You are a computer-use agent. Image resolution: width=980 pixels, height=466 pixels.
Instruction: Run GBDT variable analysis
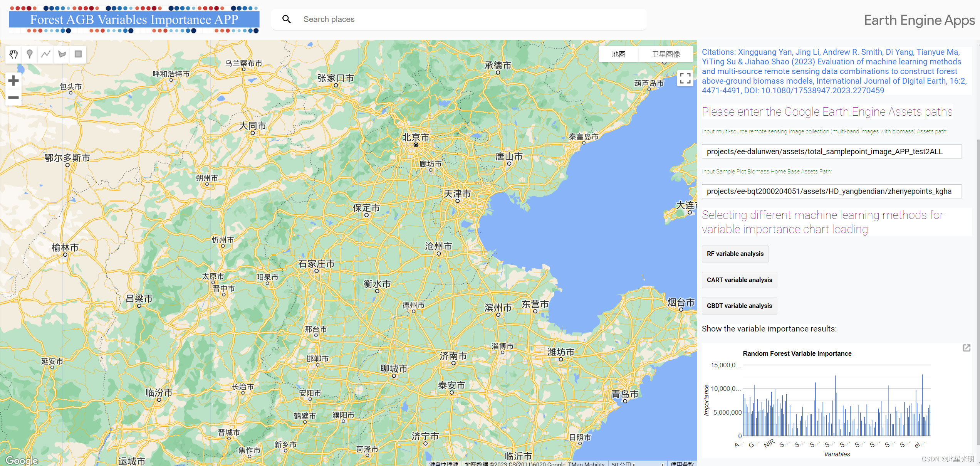pos(739,306)
